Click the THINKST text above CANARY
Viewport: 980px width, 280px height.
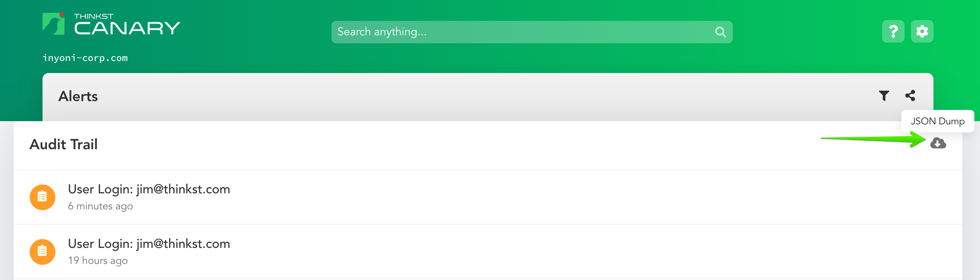pos(94,16)
